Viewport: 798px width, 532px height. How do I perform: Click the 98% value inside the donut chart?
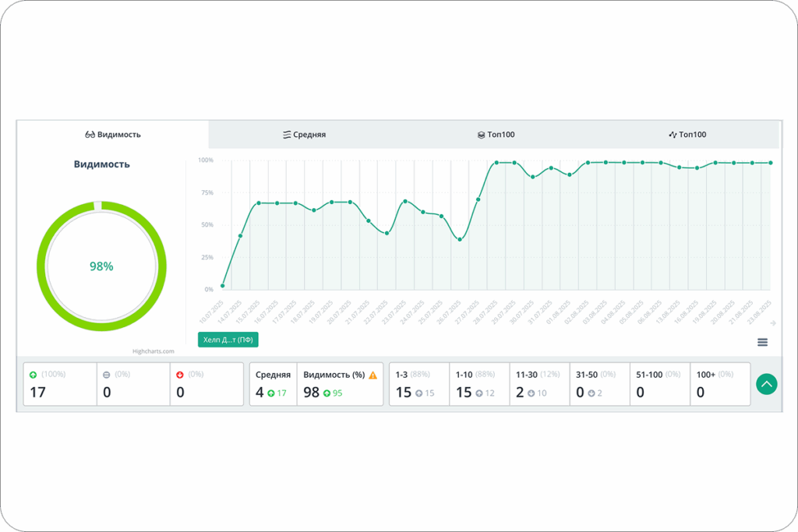101,266
